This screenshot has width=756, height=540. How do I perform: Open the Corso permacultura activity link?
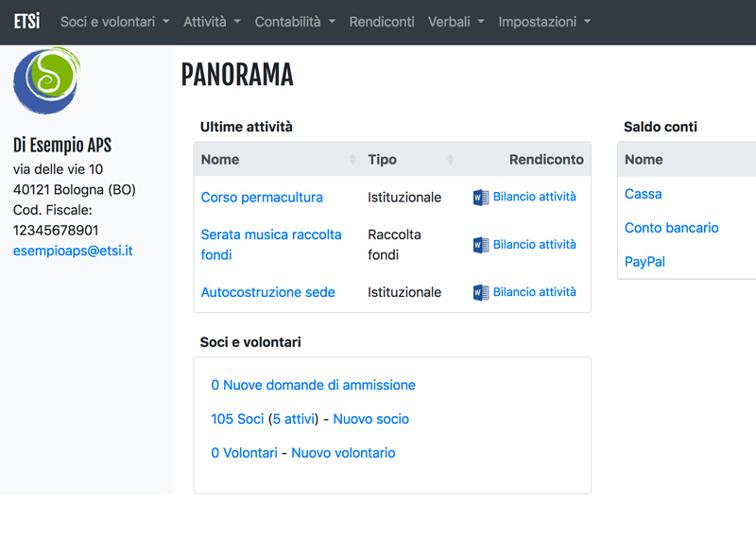point(262,198)
